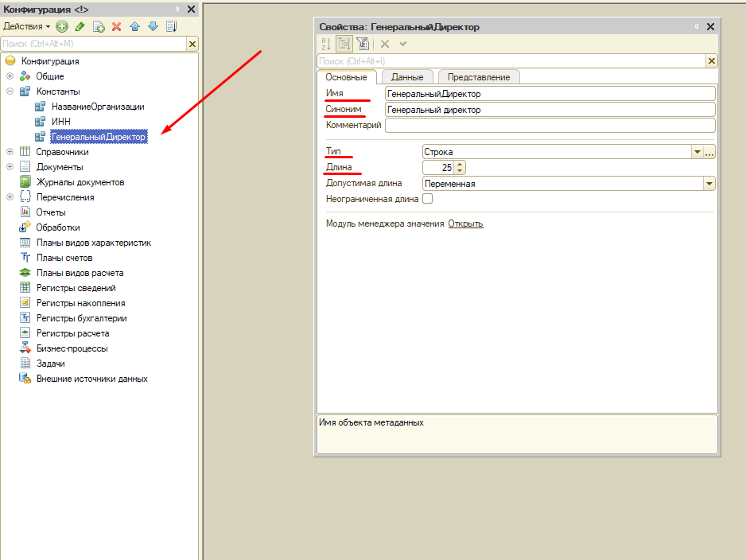Click the Обработки icon in tree
Screen dimensions: 746x560
pos(25,227)
